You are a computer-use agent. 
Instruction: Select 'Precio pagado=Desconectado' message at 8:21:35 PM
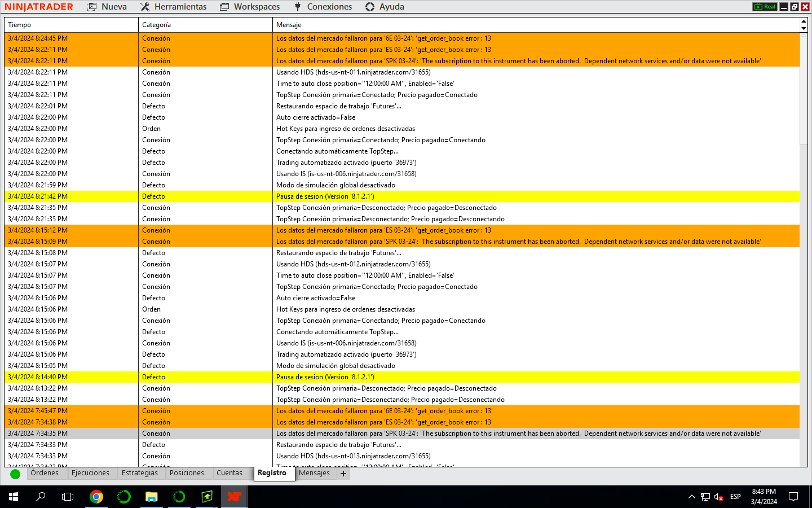[536, 208]
